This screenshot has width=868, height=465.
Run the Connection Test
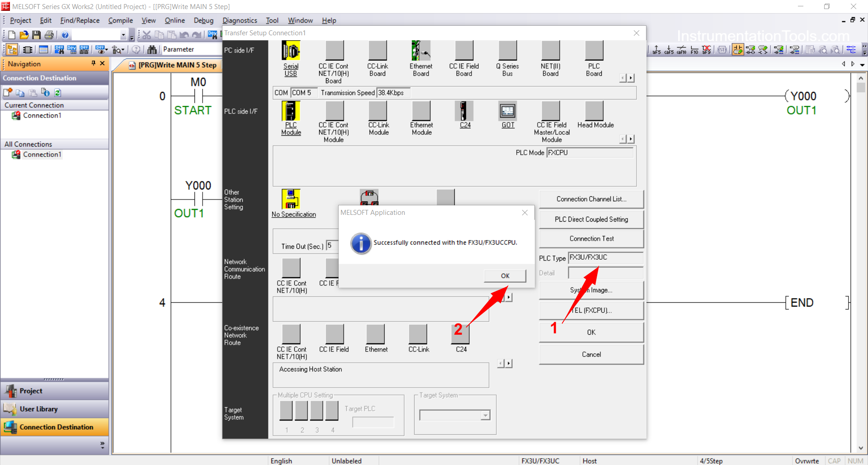click(x=591, y=238)
